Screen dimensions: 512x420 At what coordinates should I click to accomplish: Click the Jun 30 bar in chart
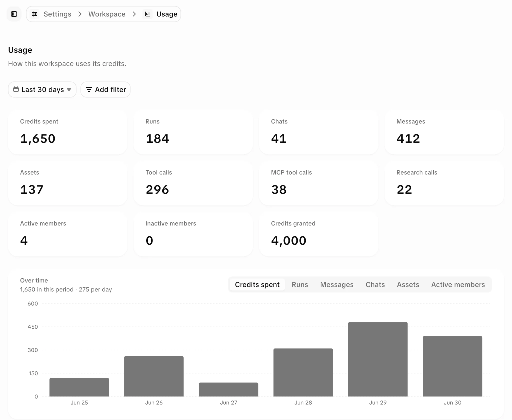tap(452, 366)
